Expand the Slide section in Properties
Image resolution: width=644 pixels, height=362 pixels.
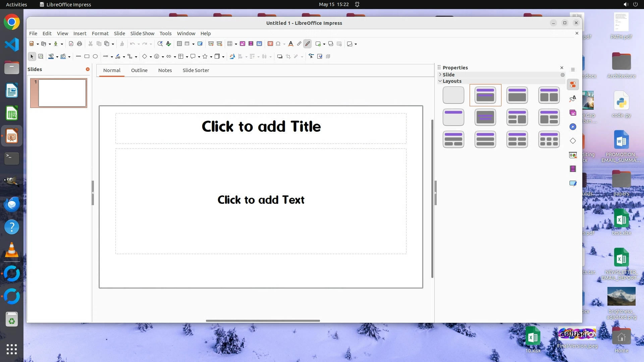(440, 74)
